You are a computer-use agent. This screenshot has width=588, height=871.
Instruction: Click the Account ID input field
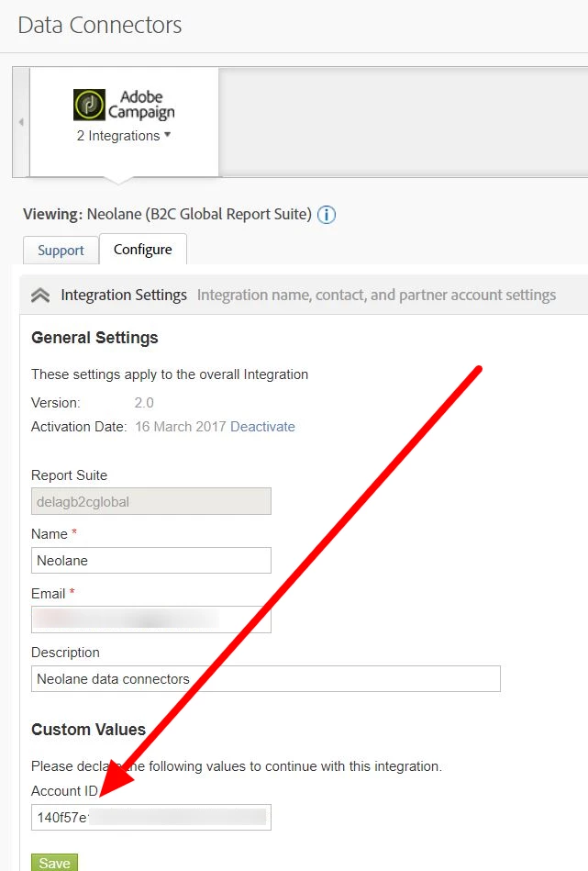151,817
